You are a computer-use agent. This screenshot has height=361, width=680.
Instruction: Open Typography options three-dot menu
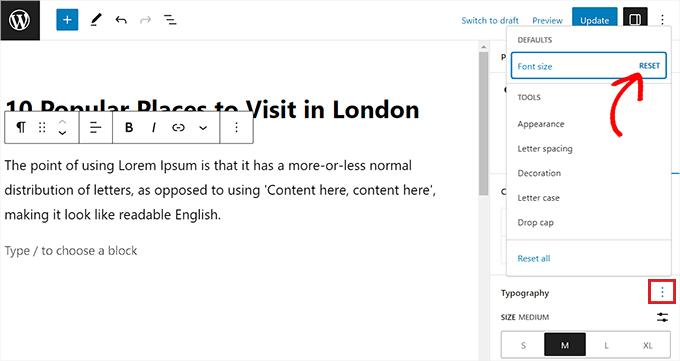point(662,292)
